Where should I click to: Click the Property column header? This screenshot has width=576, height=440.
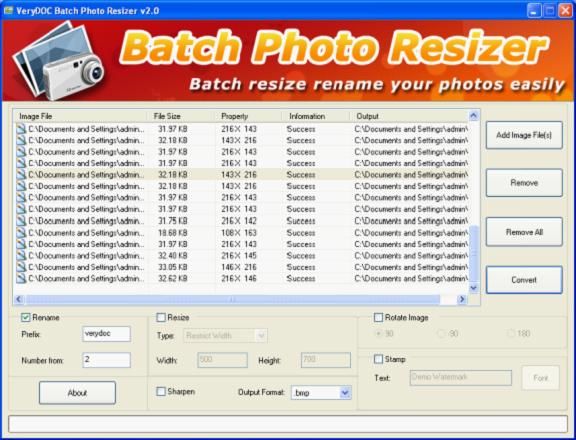[248, 116]
